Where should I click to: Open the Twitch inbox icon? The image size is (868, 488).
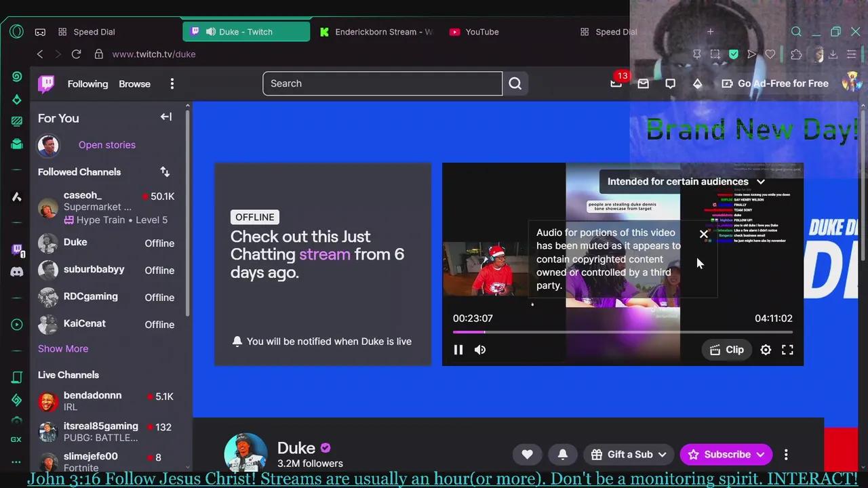point(643,83)
